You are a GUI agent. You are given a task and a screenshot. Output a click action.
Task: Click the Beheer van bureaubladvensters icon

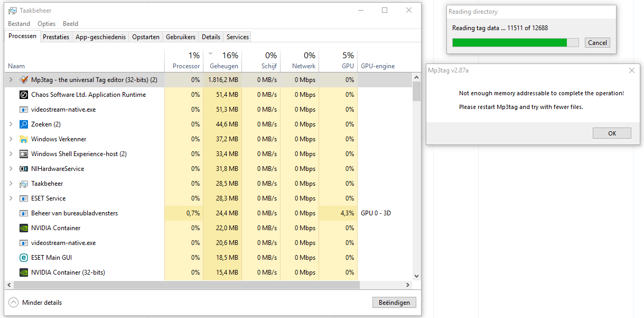coord(24,213)
